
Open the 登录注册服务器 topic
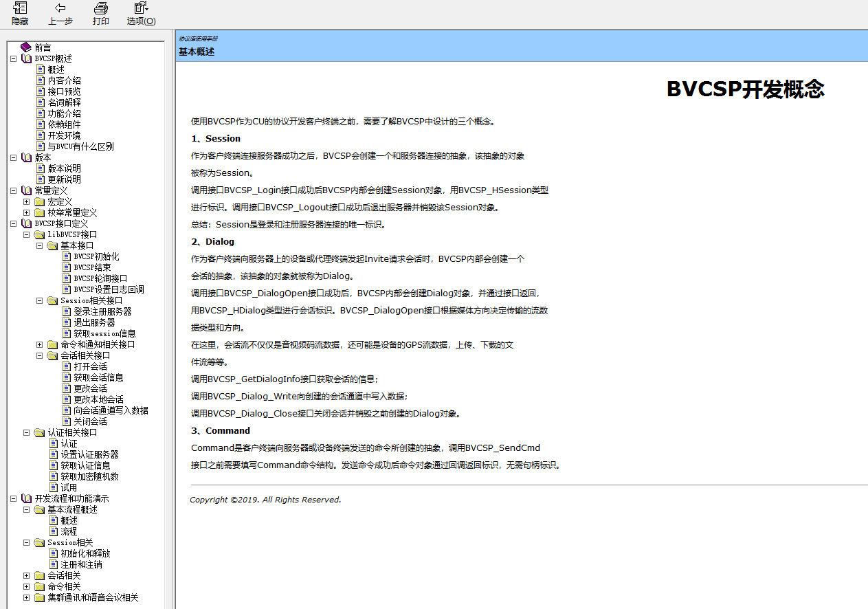click(x=102, y=311)
